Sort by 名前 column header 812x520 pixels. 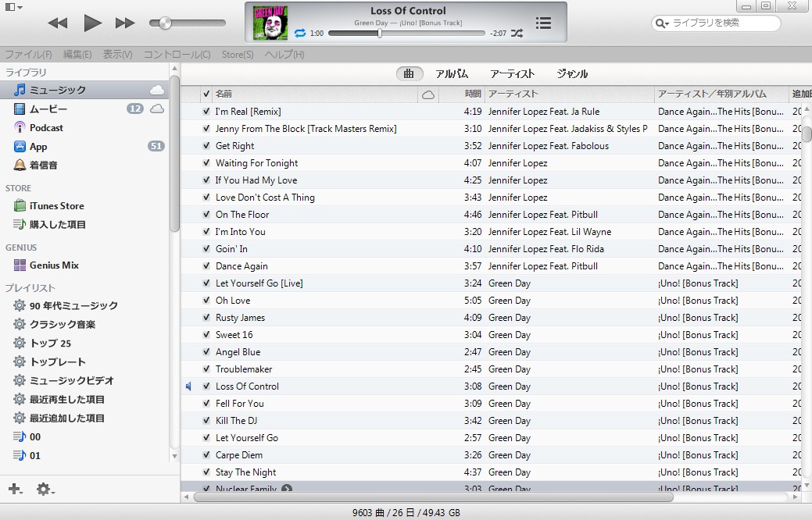pyautogui.click(x=315, y=94)
